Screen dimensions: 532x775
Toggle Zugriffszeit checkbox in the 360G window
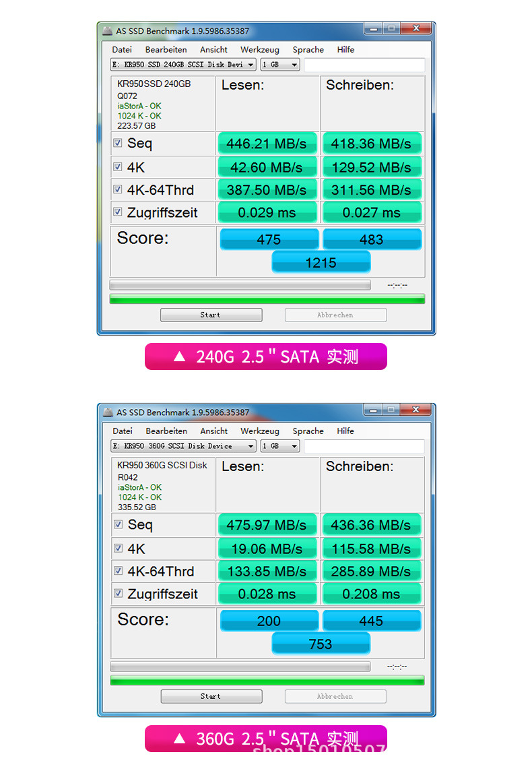click(118, 593)
